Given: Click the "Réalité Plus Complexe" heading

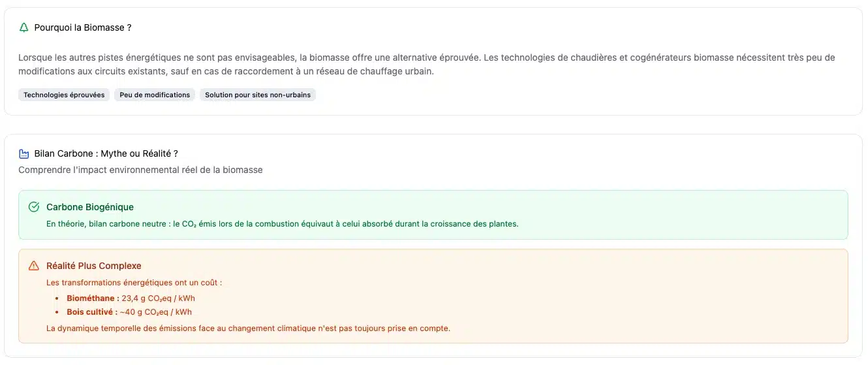Looking at the screenshot, I should coord(94,266).
